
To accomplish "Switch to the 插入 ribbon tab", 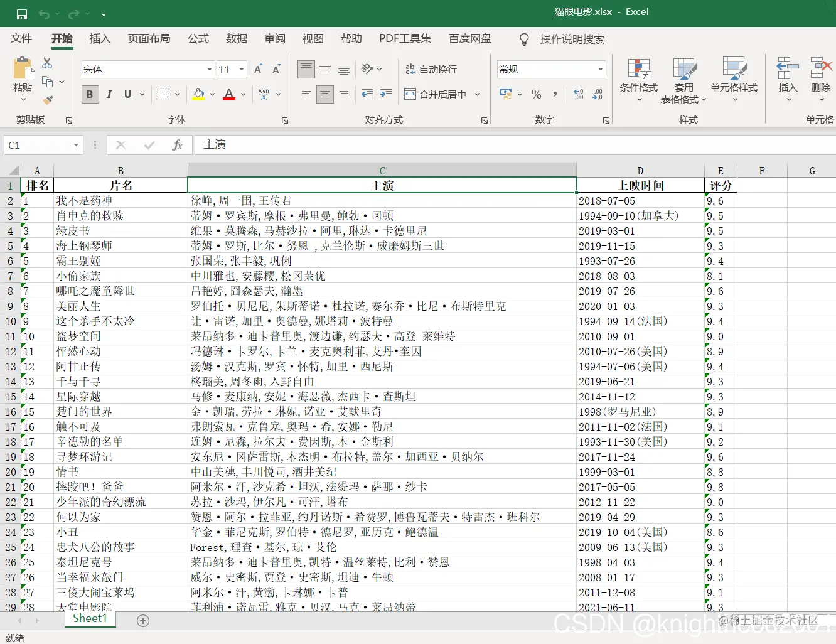I will [x=100, y=39].
